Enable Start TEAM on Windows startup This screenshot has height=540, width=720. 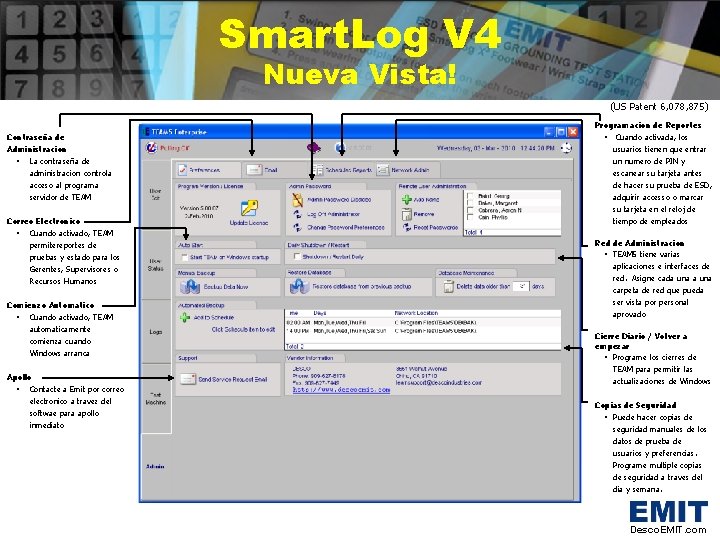coord(185,258)
